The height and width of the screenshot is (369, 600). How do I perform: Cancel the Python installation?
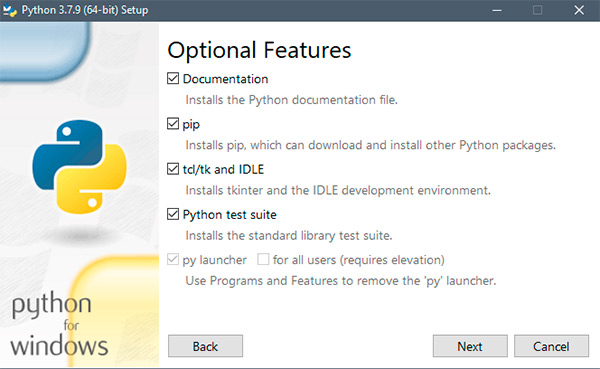pyautogui.click(x=551, y=346)
